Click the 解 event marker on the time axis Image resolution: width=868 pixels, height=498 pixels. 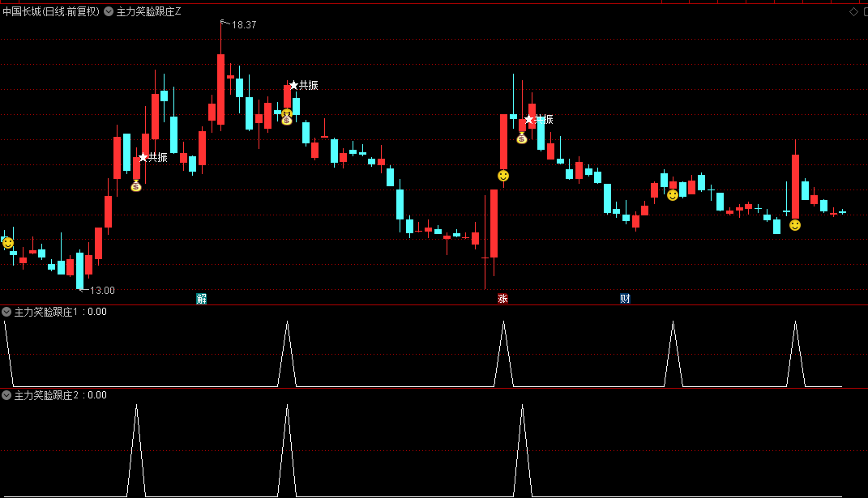point(202,299)
